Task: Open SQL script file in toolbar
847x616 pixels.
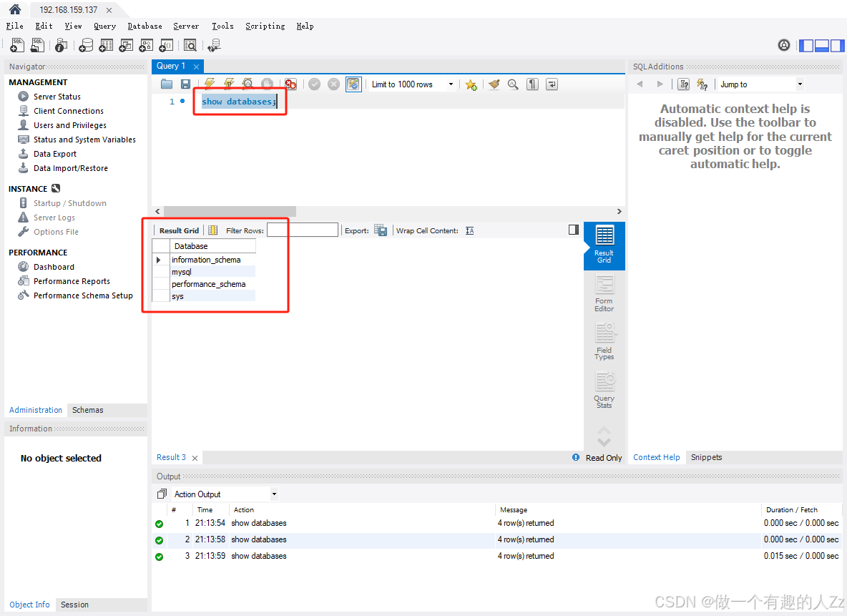Action: click(37, 45)
